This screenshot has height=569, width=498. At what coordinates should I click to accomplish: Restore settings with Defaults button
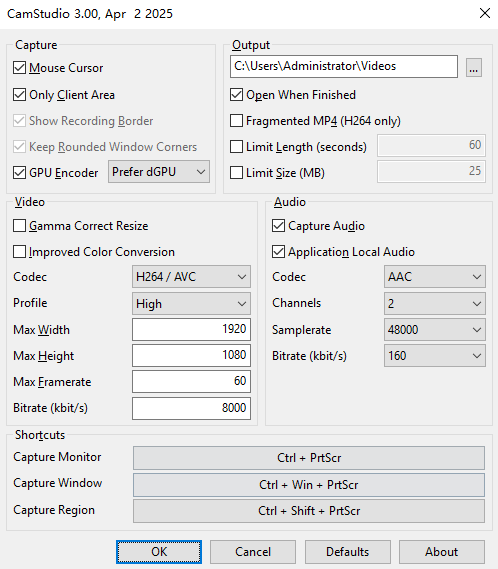pos(348,552)
